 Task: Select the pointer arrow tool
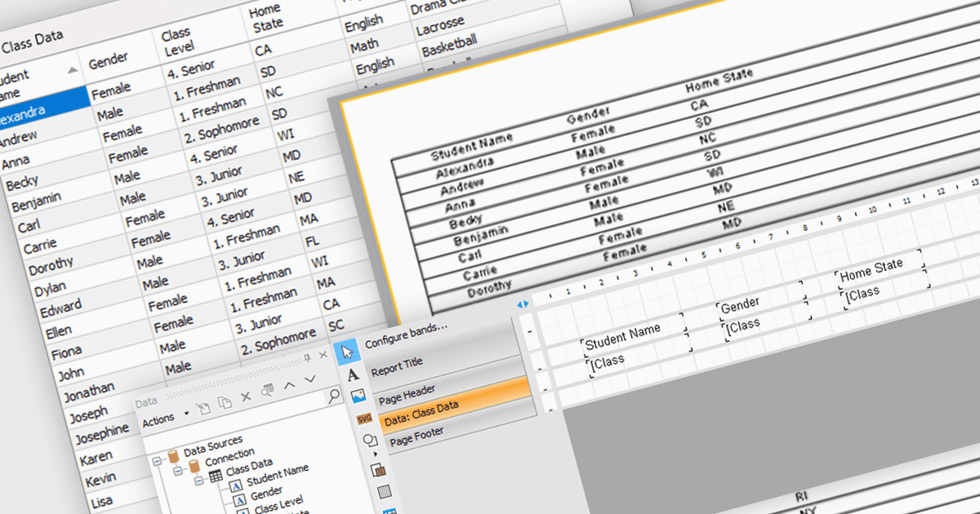(348, 352)
